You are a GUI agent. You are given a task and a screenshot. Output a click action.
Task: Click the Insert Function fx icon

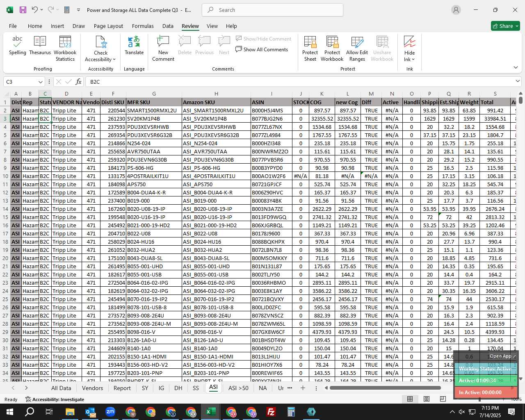click(79, 82)
